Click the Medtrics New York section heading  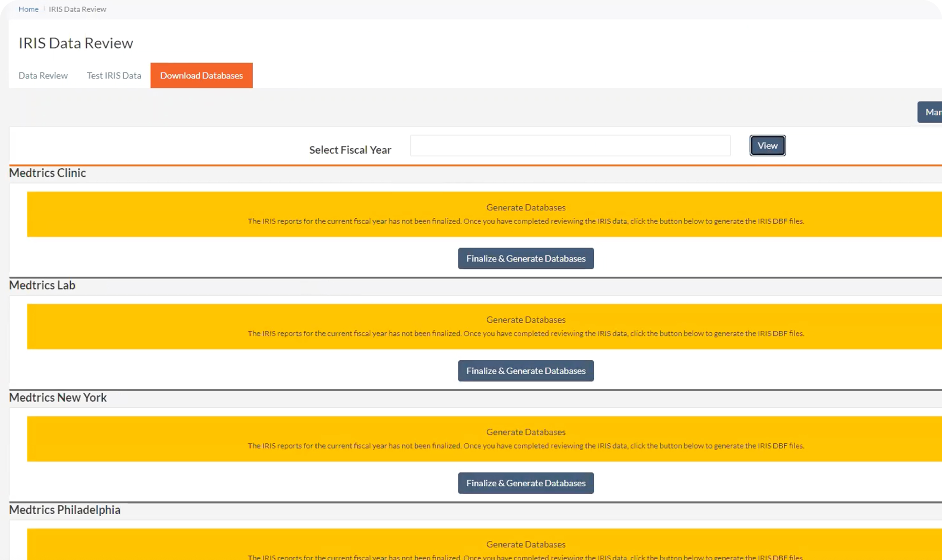[58, 397]
